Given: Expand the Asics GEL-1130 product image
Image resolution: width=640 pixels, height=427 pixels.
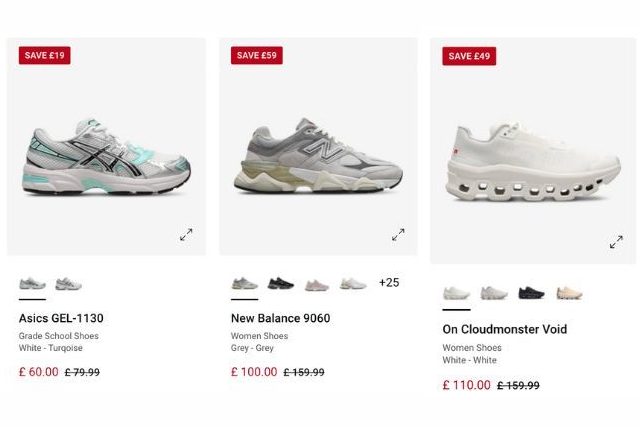Looking at the screenshot, I should pos(186,234).
